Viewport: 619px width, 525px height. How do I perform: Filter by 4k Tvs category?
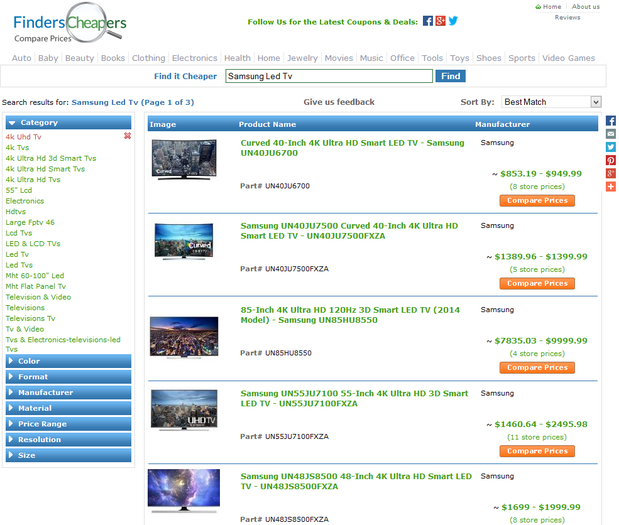coord(17,147)
